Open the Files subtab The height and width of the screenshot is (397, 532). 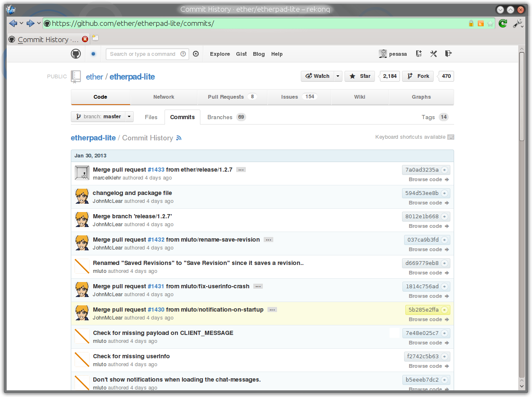pos(151,117)
